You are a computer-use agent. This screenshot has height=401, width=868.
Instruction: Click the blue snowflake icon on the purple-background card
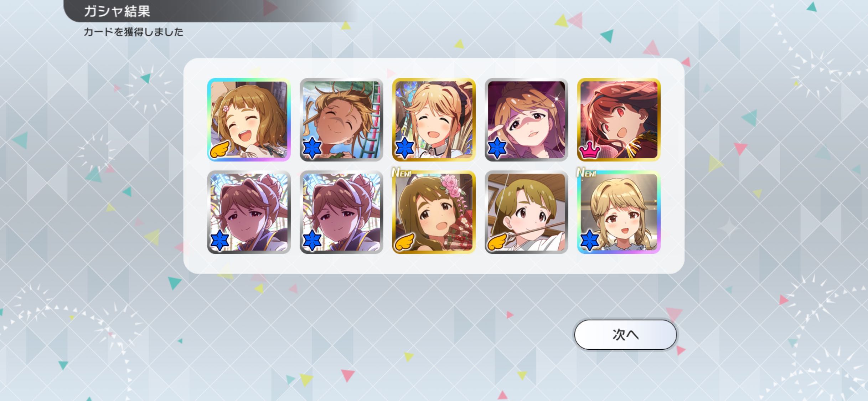(497, 149)
